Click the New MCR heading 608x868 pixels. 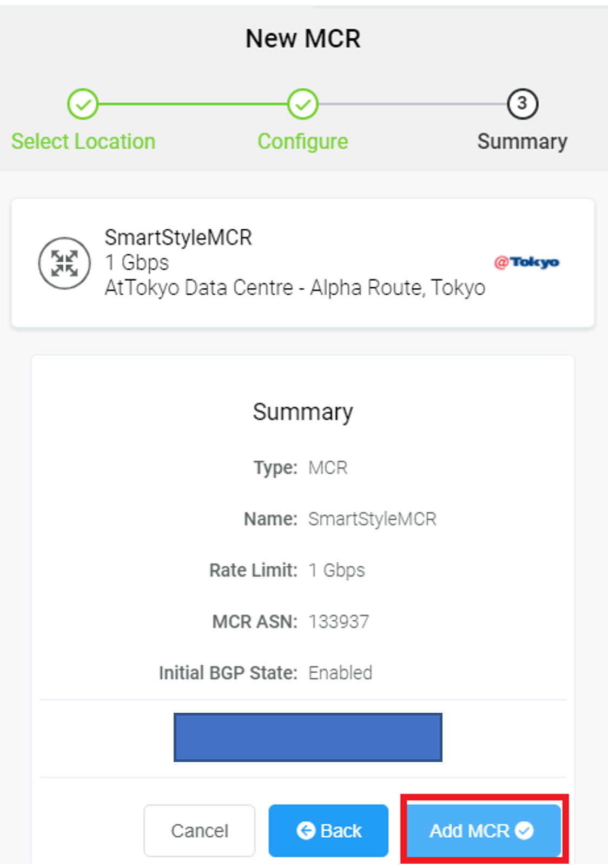303,39
